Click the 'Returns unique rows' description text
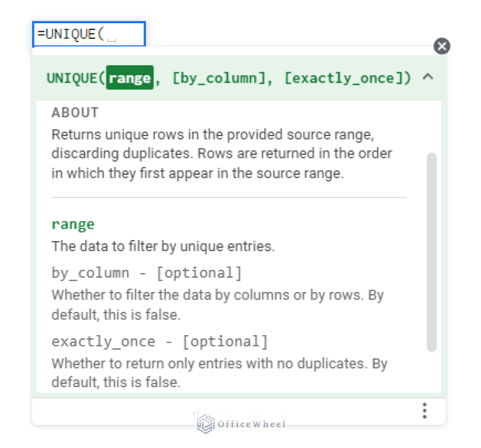The height and width of the screenshot is (448, 481). 222,154
